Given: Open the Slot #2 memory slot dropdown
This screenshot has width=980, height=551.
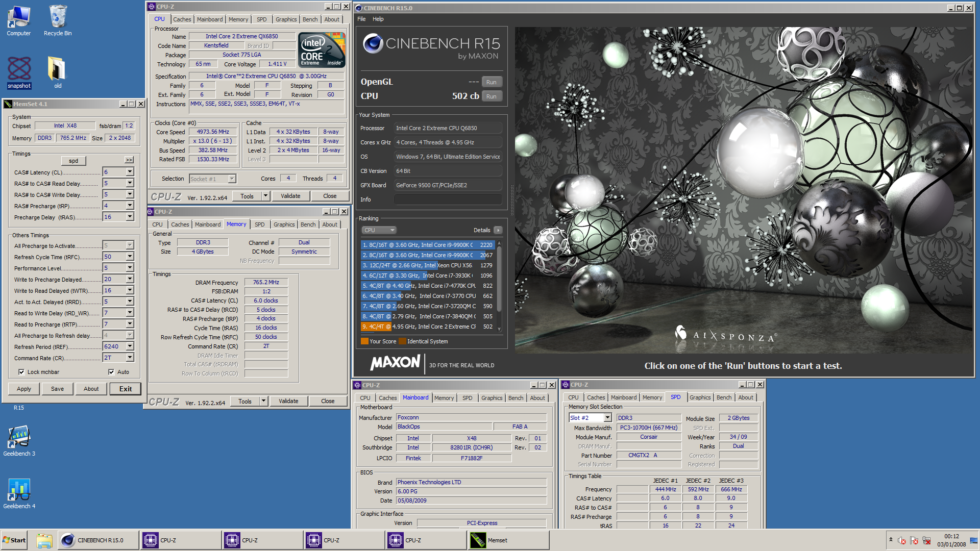Looking at the screenshot, I should pyautogui.click(x=607, y=418).
